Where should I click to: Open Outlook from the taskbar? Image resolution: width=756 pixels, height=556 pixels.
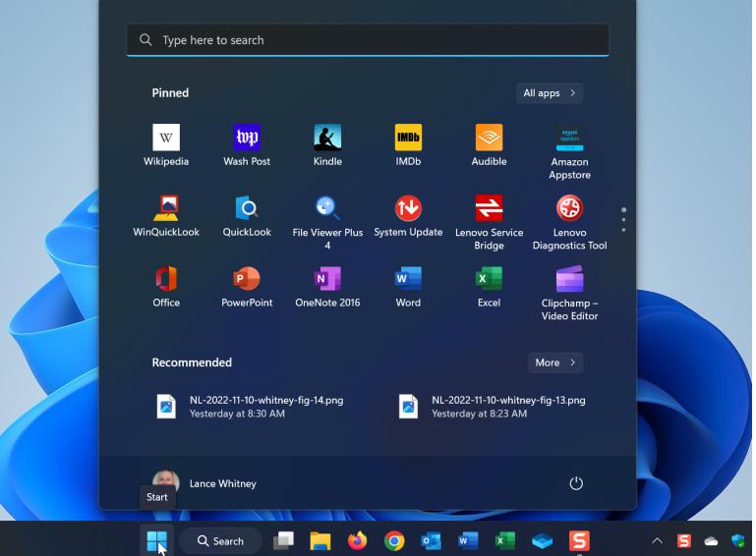pos(431,541)
